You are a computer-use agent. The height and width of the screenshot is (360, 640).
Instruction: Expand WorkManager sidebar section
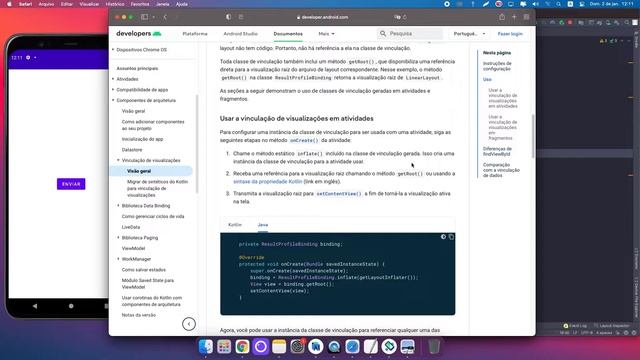click(118, 259)
